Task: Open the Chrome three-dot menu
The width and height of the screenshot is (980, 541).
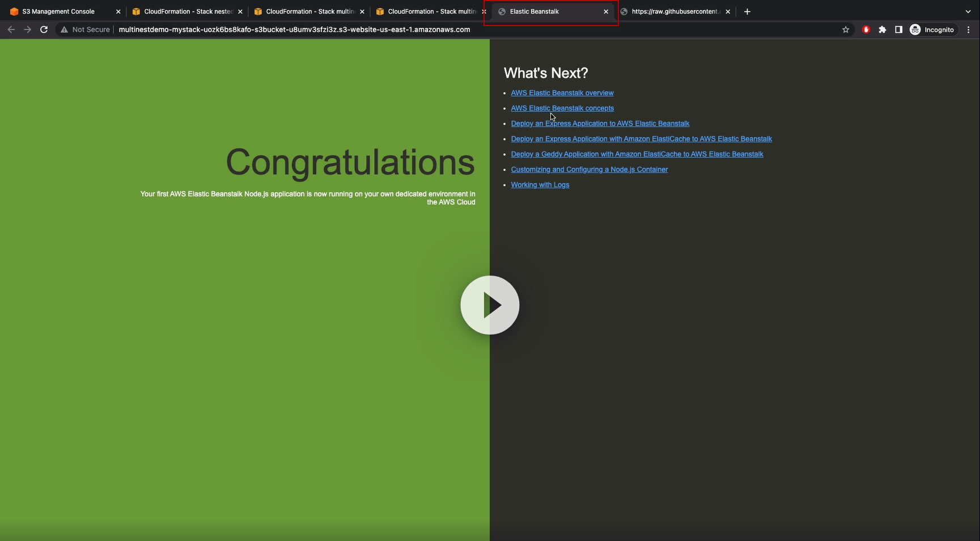Action: point(968,29)
